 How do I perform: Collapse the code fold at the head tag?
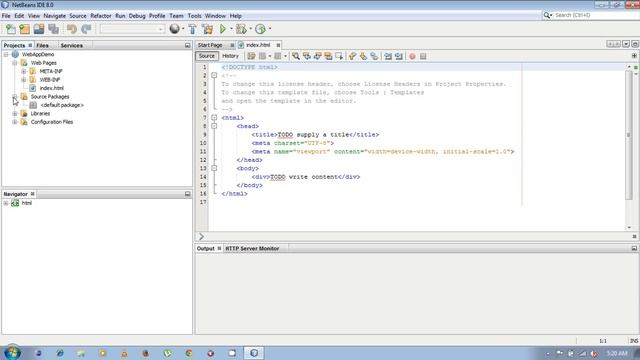pos(214,126)
